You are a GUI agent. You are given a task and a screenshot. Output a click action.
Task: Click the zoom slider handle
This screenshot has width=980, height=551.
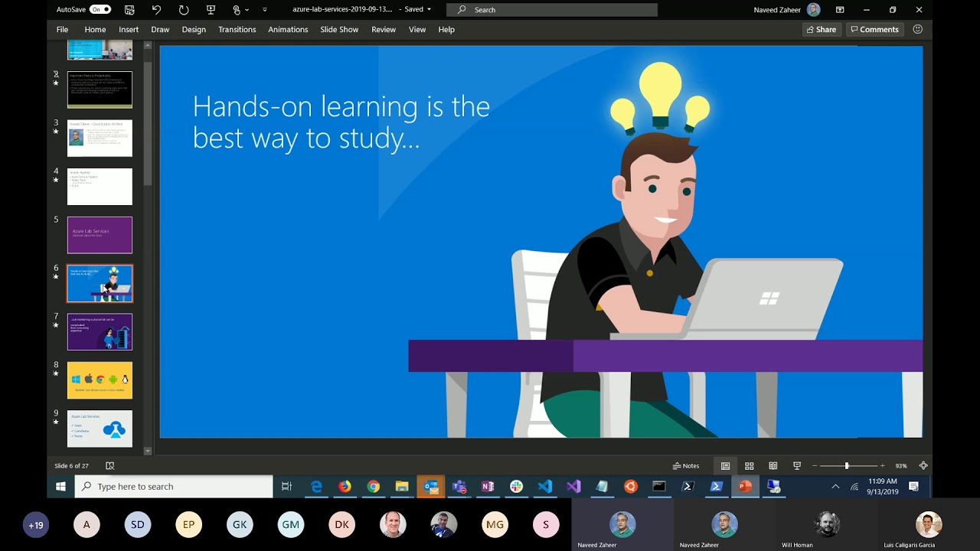[x=847, y=465]
